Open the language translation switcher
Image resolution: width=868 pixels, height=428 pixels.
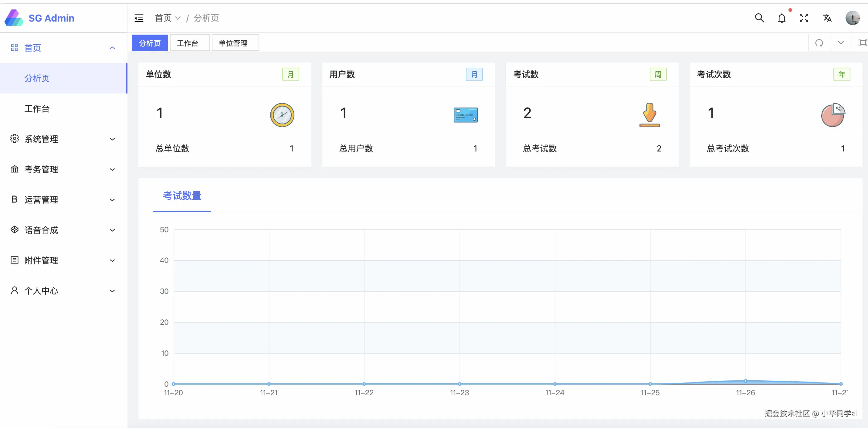[827, 18]
